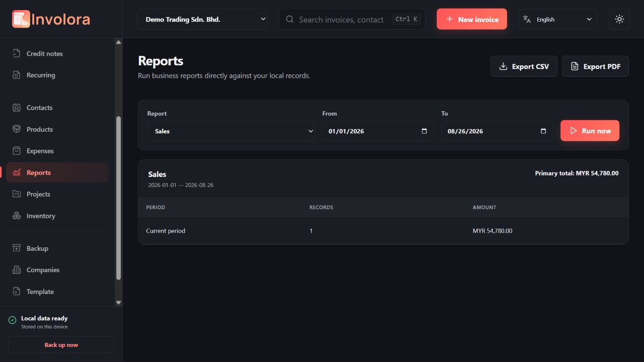Open the Backup page

pyautogui.click(x=57, y=248)
